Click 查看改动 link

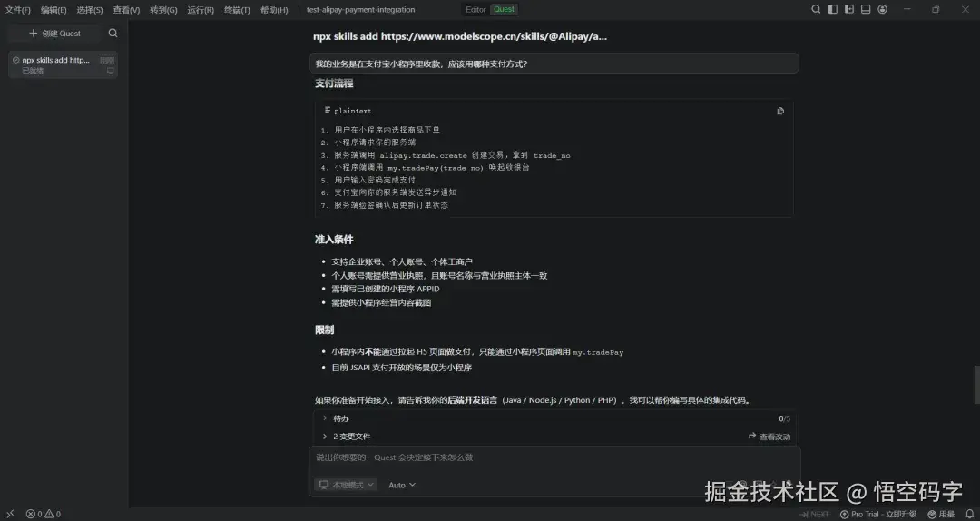point(769,437)
